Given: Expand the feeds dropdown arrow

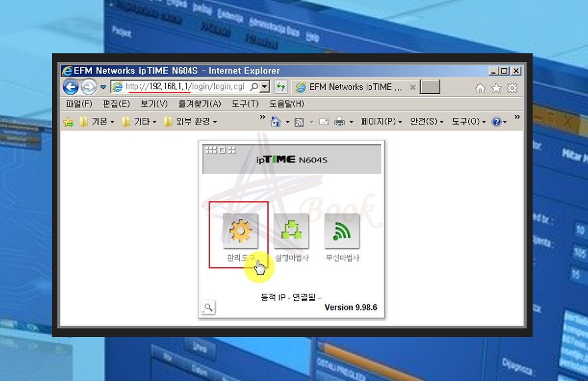Looking at the screenshot, I should (x=311, y=122).
